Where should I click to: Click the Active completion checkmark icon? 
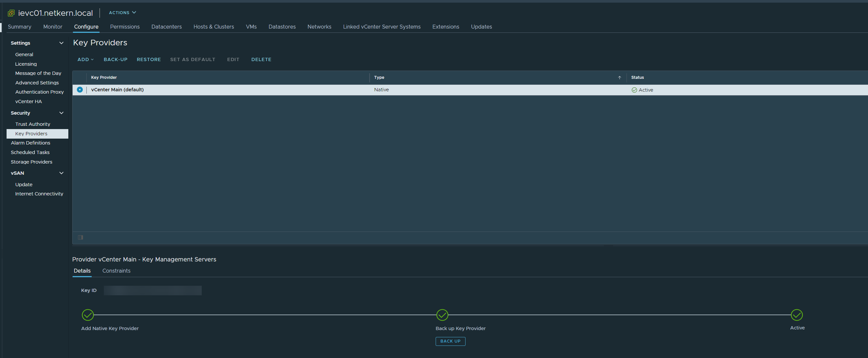click(x=798, y=315)
